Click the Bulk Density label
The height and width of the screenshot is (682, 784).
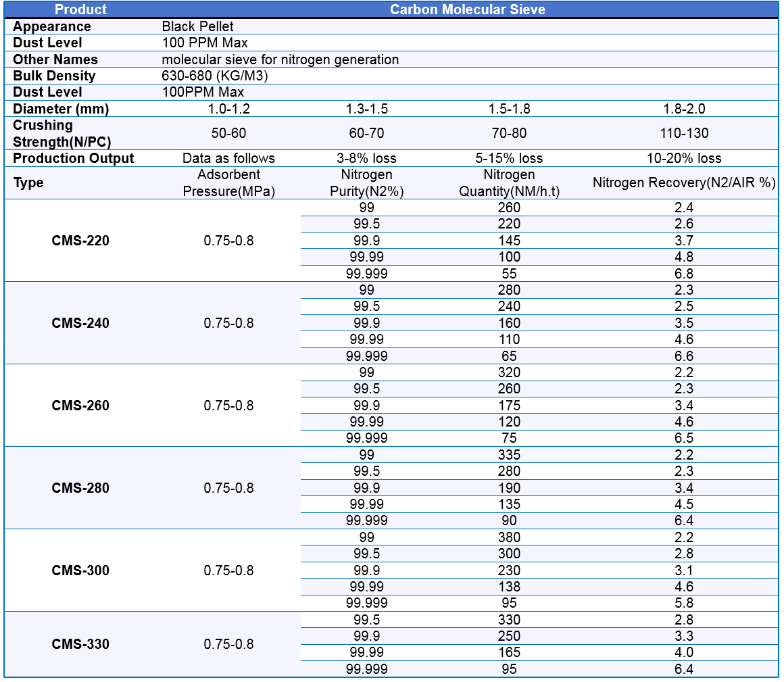point(54,76)
